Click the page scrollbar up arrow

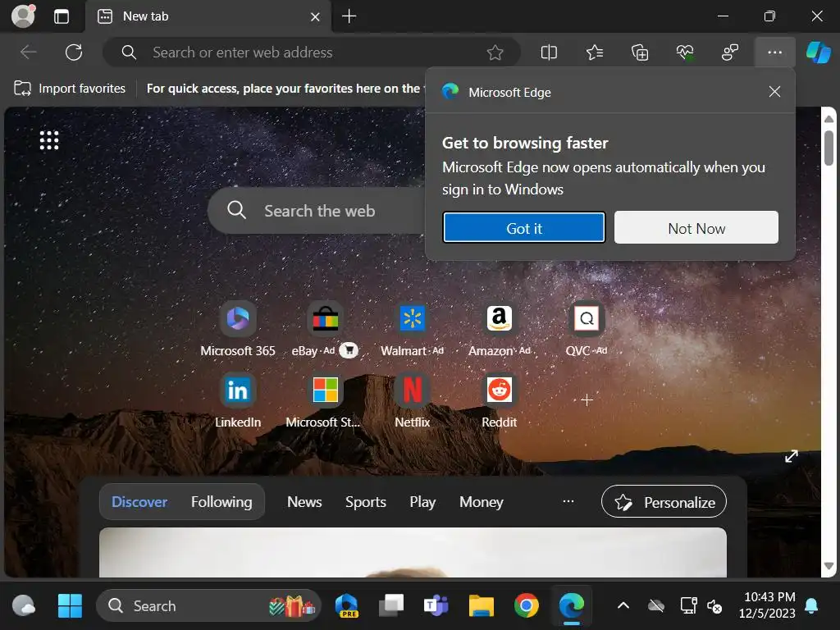point(829,118)
